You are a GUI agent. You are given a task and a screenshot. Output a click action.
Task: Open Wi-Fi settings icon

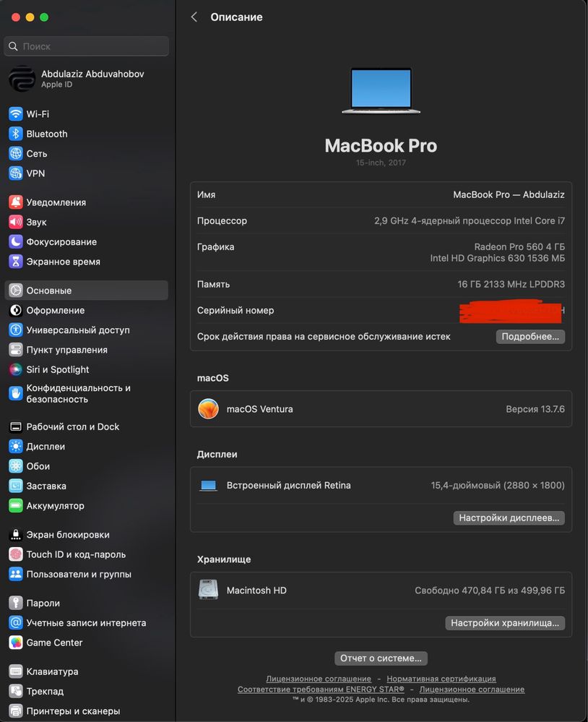coord(16,113)
